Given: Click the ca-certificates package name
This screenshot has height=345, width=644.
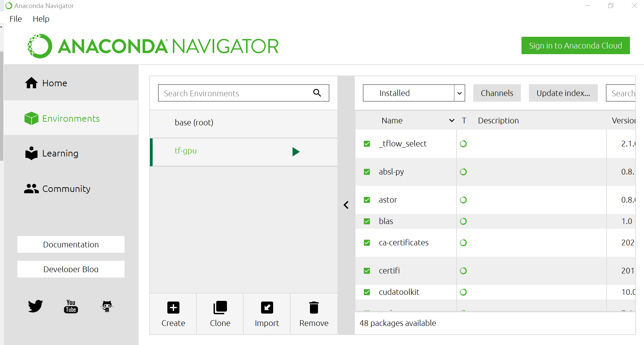Looking at the screenshot, I should pyautogui.click(x=404, y=243).
